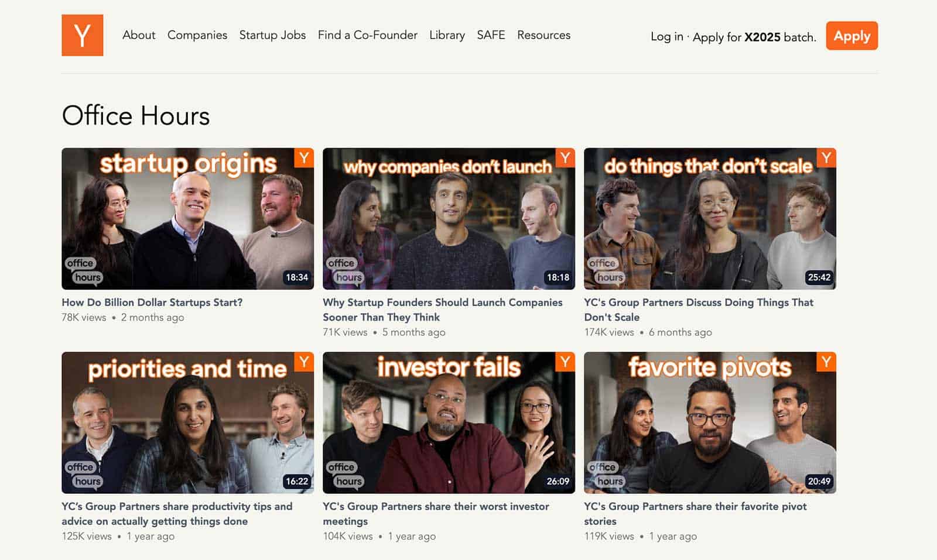Open the Resources nav item

point(543,35)
